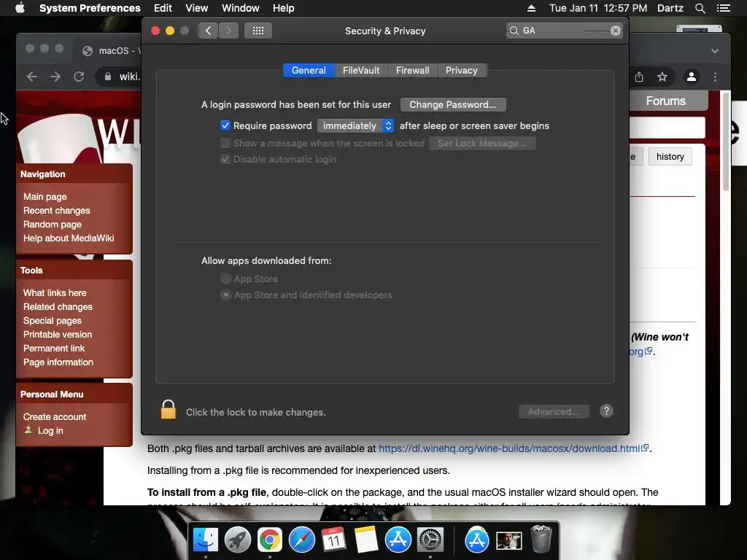The height and width of the screenshot is (560, 747).
Task: Go back in Chrome browser
Action: [x=32, y=77]
